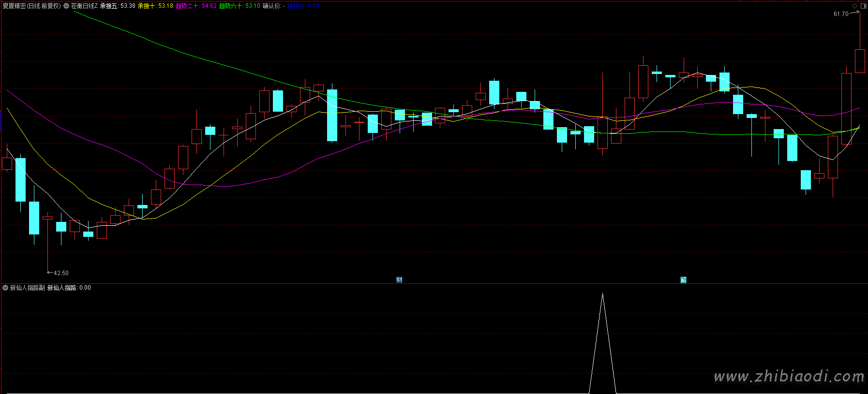868x394 pixels.
Task: Click the 财 marker icon on the timeline
Action: pos(399,280)
